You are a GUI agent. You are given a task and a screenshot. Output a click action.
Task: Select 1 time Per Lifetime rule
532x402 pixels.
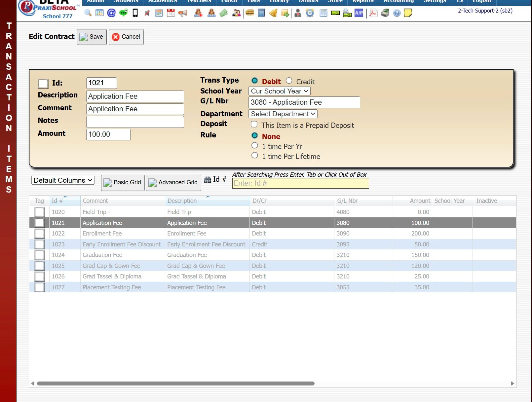254,155
